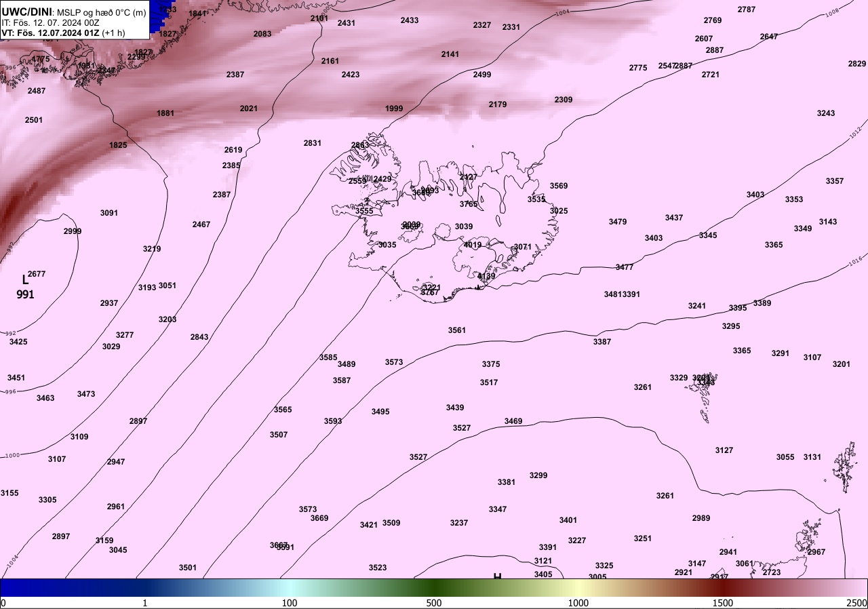Click the 3473 height value

[x=86, y=394]
